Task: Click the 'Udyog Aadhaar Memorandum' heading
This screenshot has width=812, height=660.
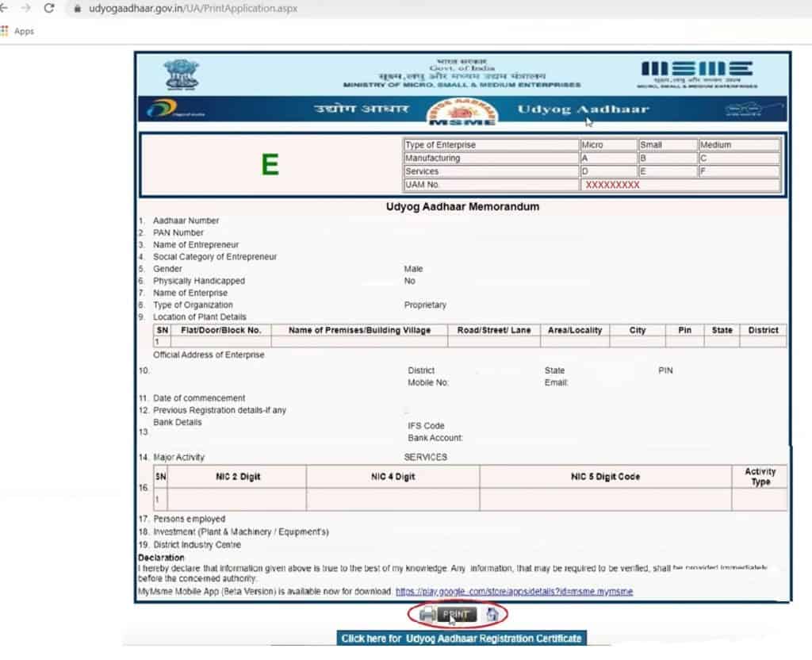Action: point(462,207)
